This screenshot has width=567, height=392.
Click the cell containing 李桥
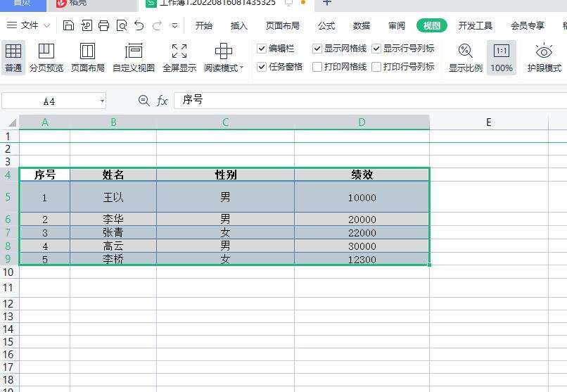click(x=113, y=259)
